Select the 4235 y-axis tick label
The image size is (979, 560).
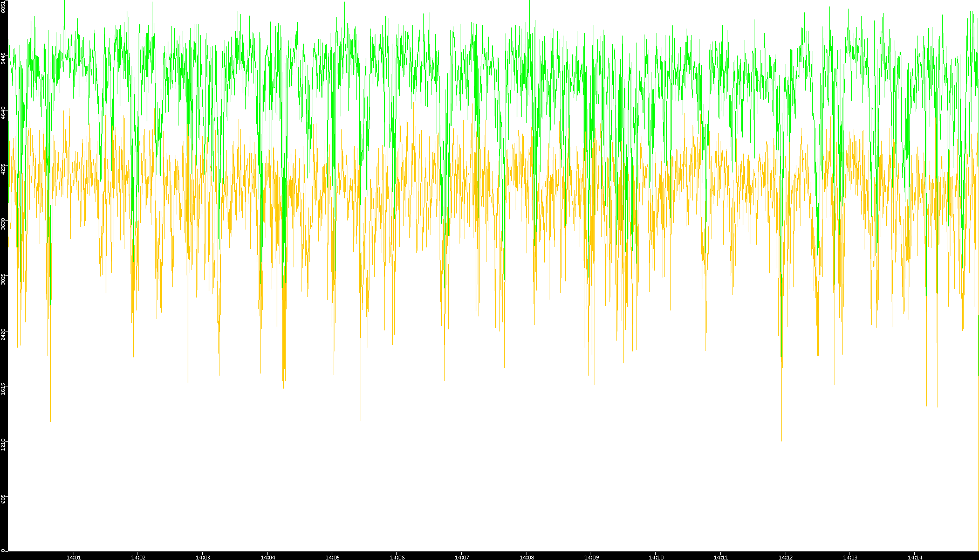(x=3, y=169)
